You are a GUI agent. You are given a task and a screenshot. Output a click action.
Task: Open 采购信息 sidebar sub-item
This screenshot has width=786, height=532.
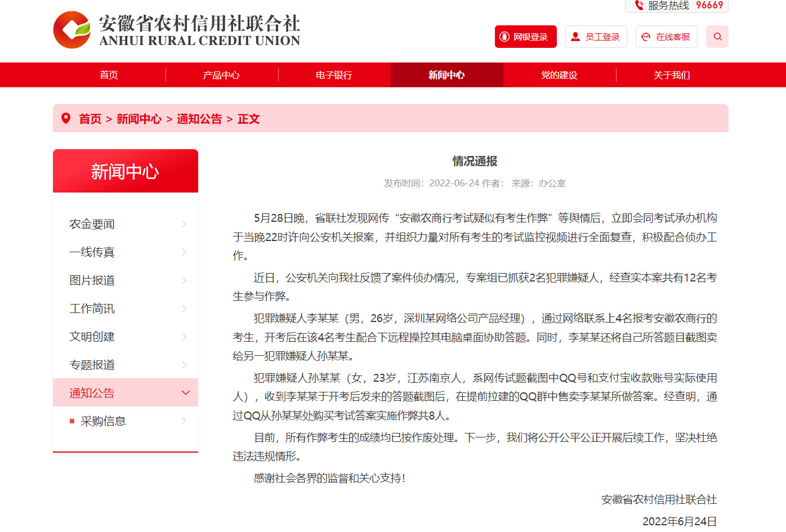tap(126, 421)
